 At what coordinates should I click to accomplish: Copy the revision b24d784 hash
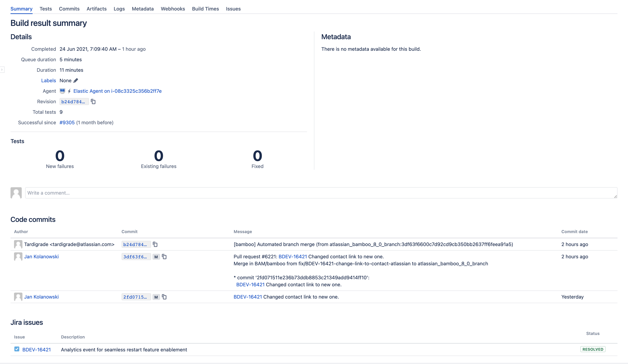[93, 101]
